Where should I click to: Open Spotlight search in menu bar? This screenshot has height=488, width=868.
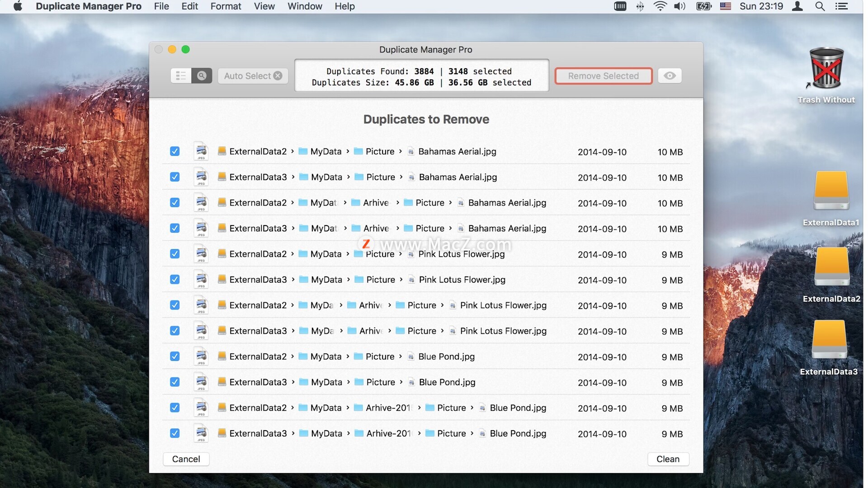(820, 6)
